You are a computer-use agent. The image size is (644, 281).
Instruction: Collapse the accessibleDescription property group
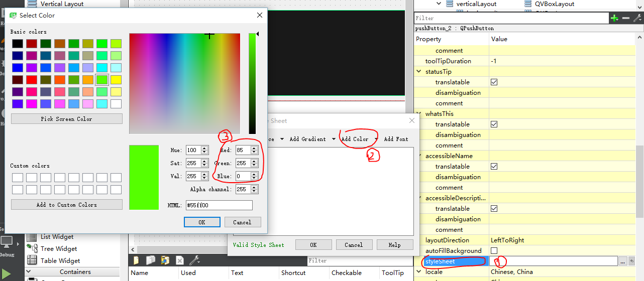(x=419, y=198)
